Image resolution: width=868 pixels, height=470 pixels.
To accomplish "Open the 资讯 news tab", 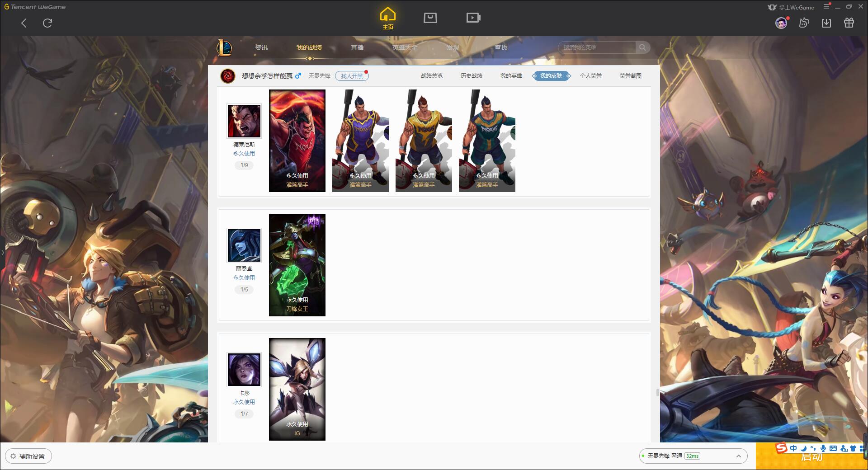I will point(261,47).
